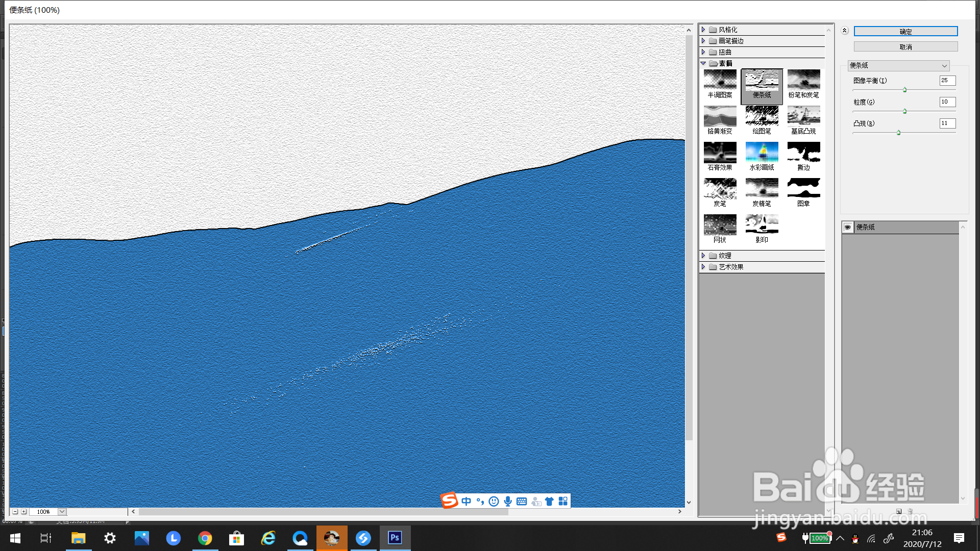Zoom in with plus button
Viewport: 980px width, 551px height.
coord(23,511)
